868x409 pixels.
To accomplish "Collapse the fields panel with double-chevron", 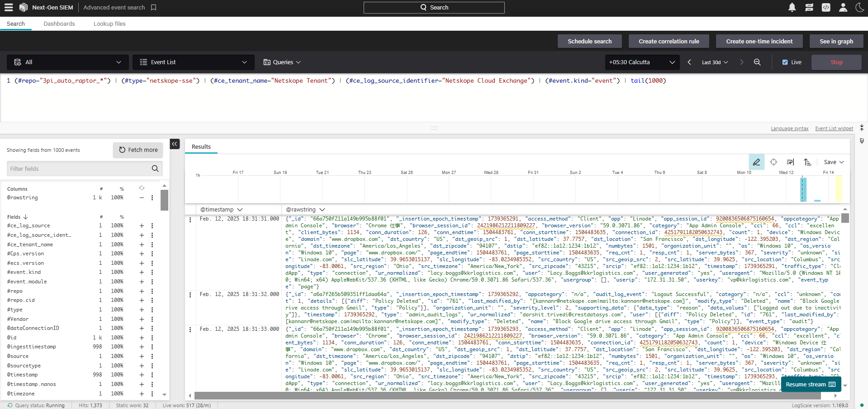I will [175, 144].
